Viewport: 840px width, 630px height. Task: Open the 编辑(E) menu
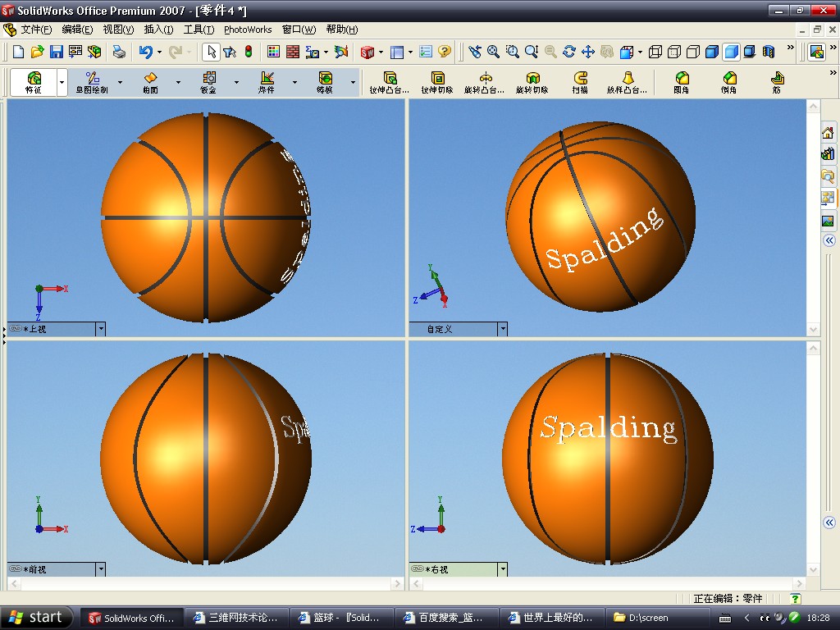click(77, 30)
